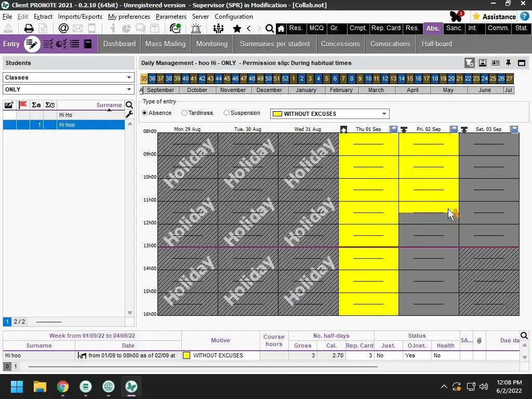Open the pie chart checklist icon
The height and width of the screenshot is (399, 532).
[61, 44]
